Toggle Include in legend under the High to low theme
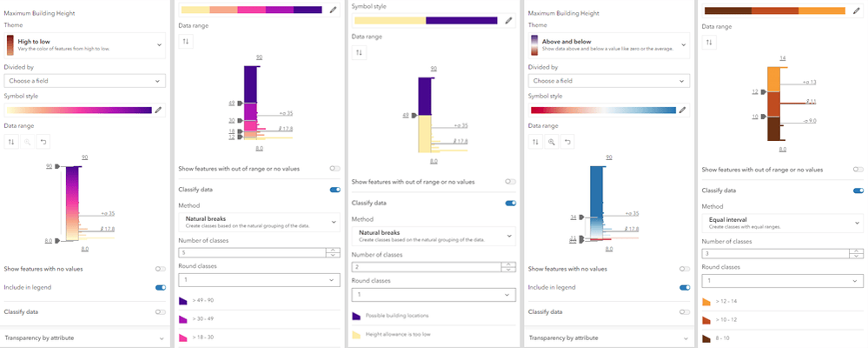The width and height of the screenshot is (868, 348). point(160,287)
